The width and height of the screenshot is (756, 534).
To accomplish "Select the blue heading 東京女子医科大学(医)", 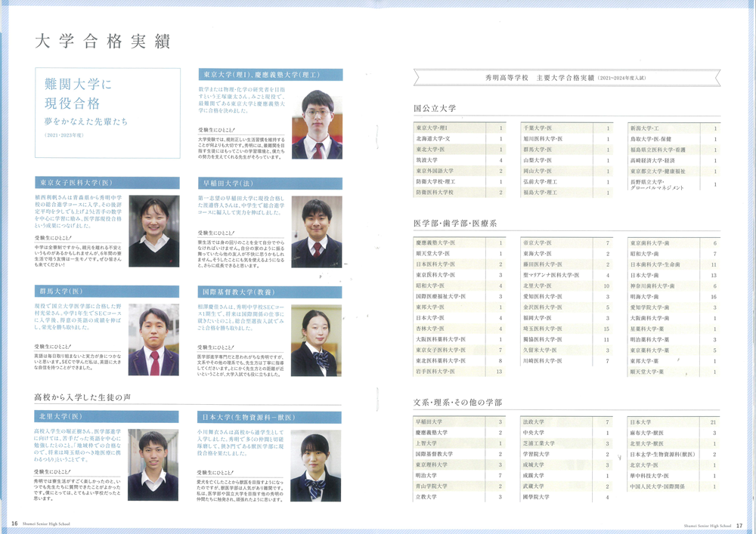I will coord(107,183).
